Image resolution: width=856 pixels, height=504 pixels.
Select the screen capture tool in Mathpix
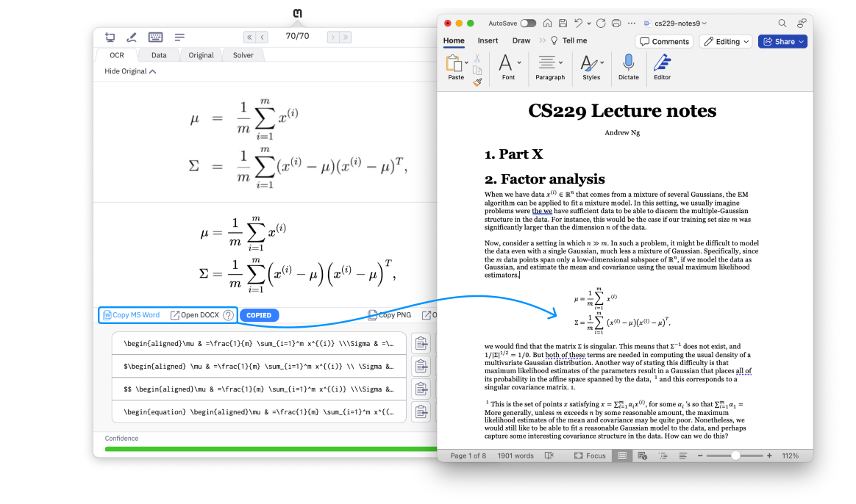pos(110,36)
